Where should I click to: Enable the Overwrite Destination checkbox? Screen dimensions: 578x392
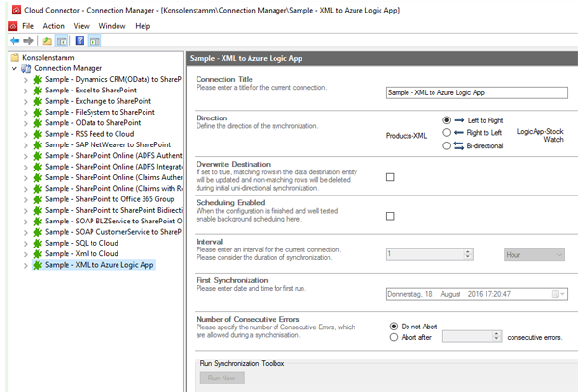point(390,177)
